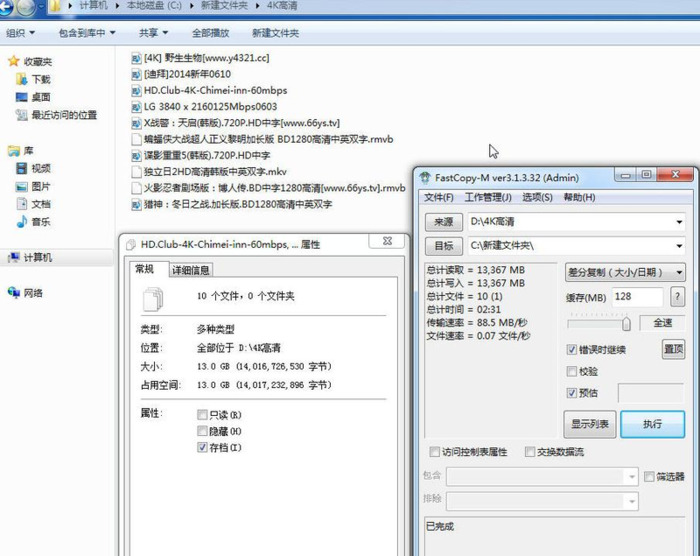This screenshot has height=556, width=700.
Task: Toggle 错误时继续 checkbox in FastCopy
Action: tap(571, 350)
